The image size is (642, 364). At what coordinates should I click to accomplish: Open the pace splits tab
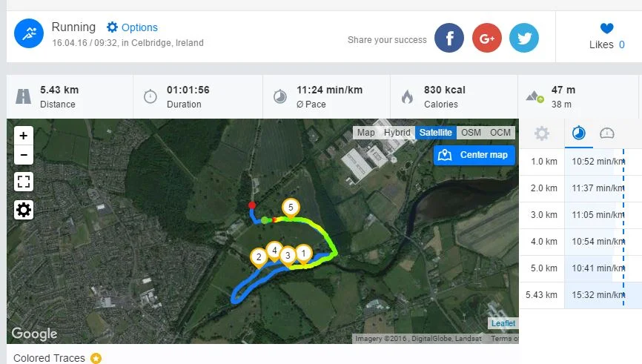(x=579, y=133)
